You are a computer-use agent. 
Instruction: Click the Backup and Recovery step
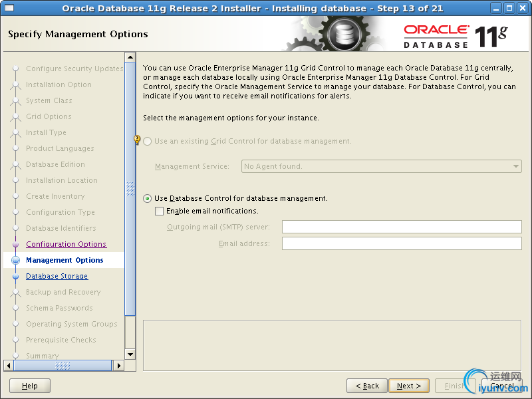click(x=63, y=292)
